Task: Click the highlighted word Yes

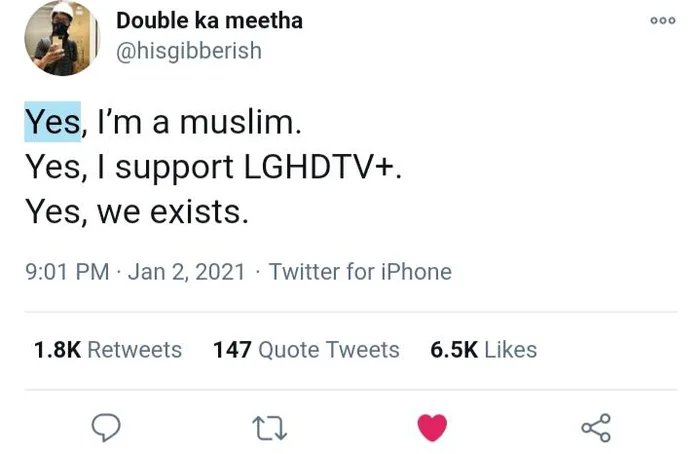Action: click(52, 122)
